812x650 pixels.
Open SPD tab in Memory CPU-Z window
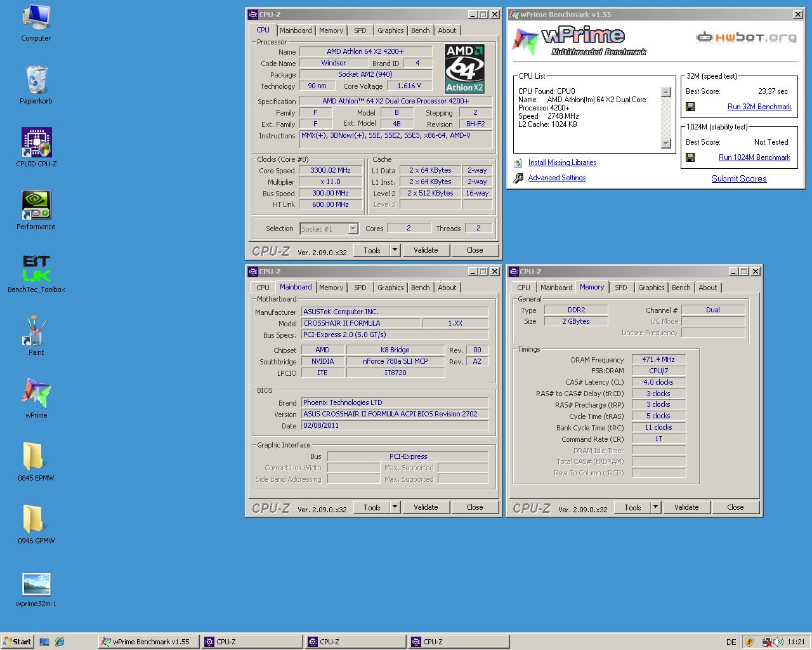click(x=621, y=288)
